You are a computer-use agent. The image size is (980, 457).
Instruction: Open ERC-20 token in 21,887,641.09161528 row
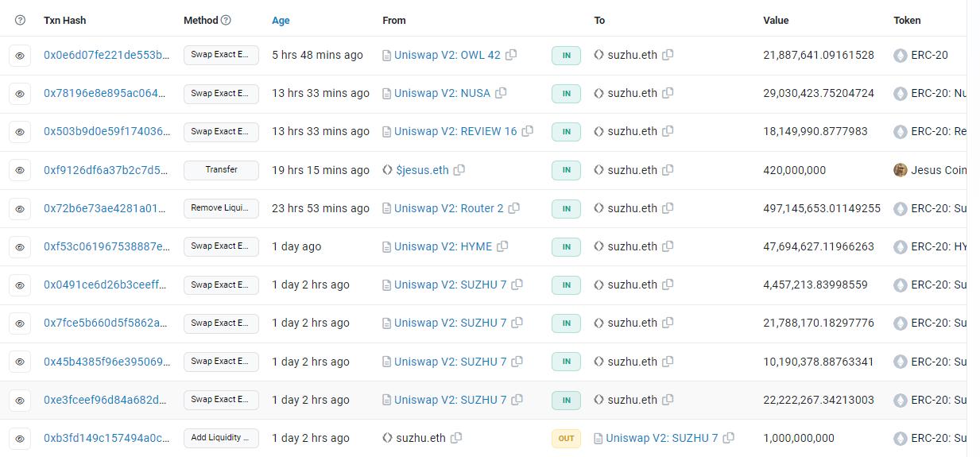pos(929,55)
